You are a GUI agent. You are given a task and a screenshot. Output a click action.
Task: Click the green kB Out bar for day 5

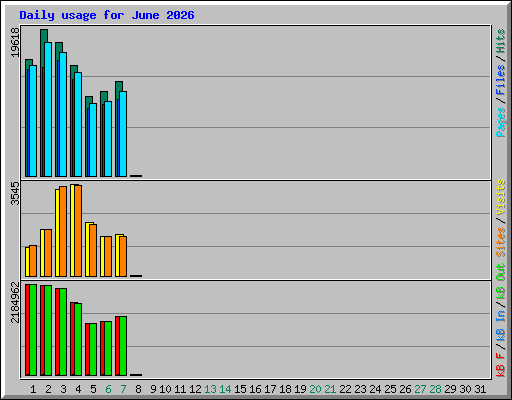(x=93, y=350)
